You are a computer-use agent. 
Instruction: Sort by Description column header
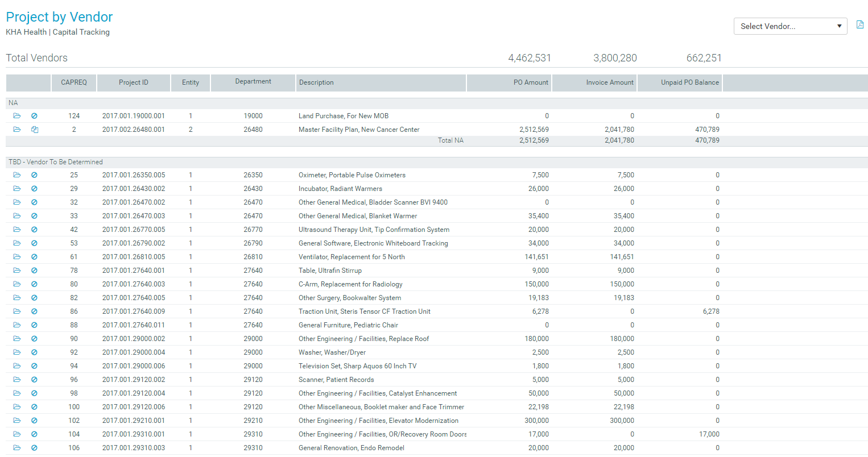tap(381, 82)
